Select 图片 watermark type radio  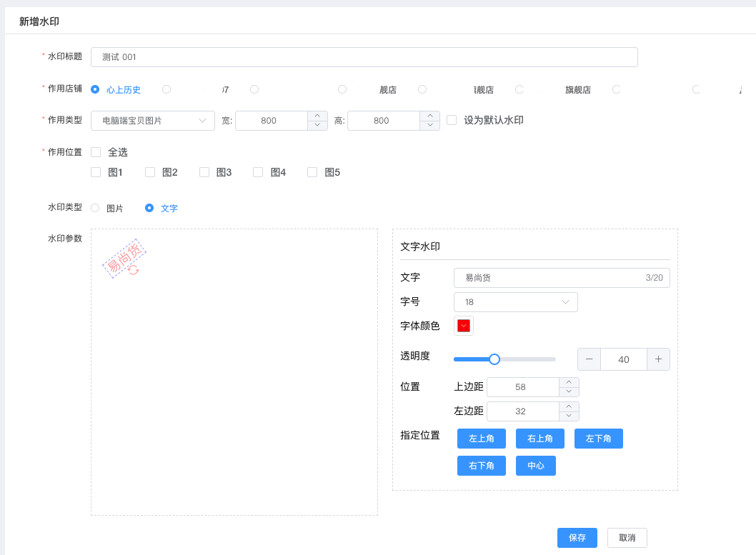point(95,208)
